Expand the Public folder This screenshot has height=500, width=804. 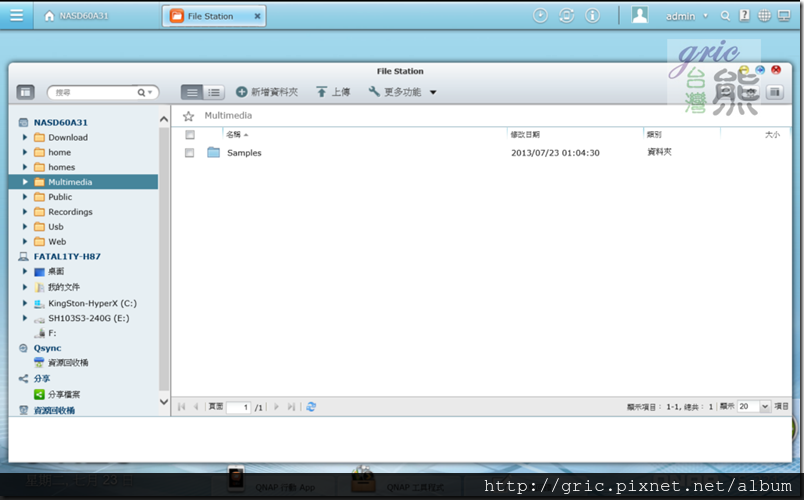[25, 197]
